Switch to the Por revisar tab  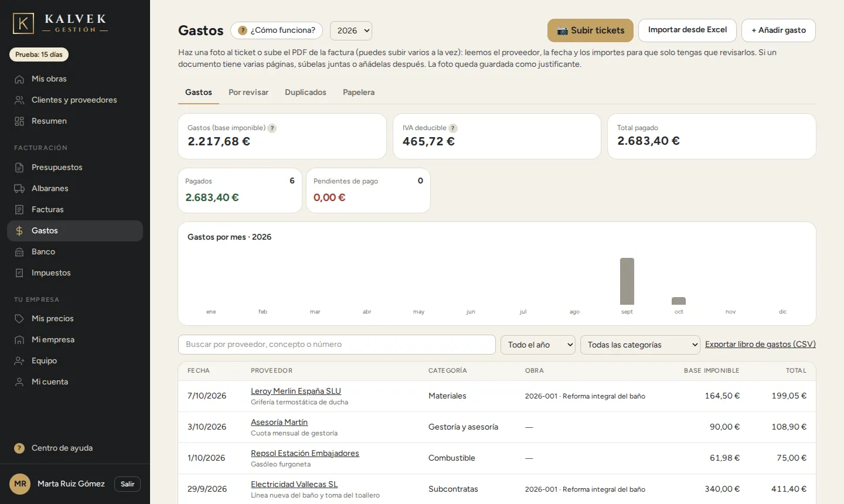pyautogui.click(x=249, y=93)
